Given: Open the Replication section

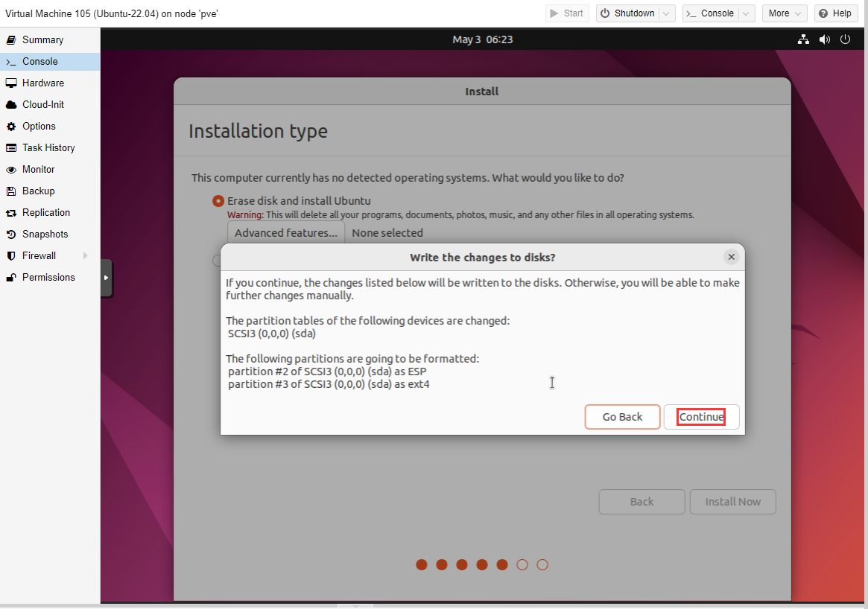Looking at the screenshot, I should 46,213.
